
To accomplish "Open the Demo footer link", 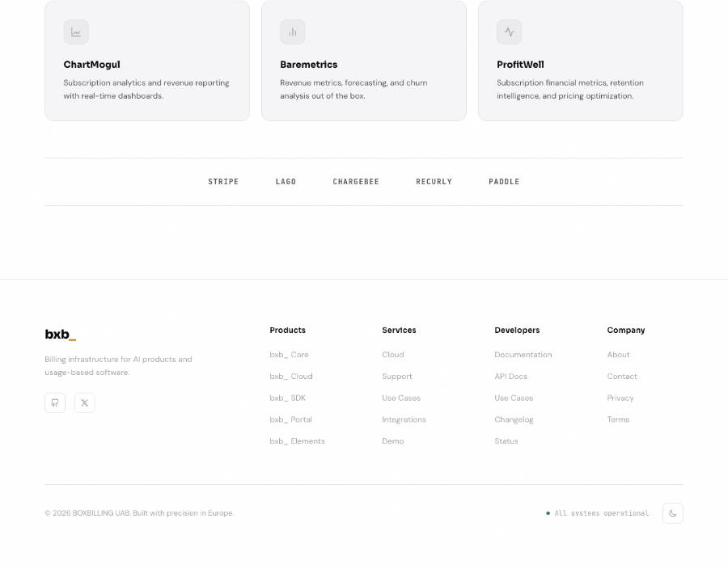I will pyautogui.click(x=393, y=441).
